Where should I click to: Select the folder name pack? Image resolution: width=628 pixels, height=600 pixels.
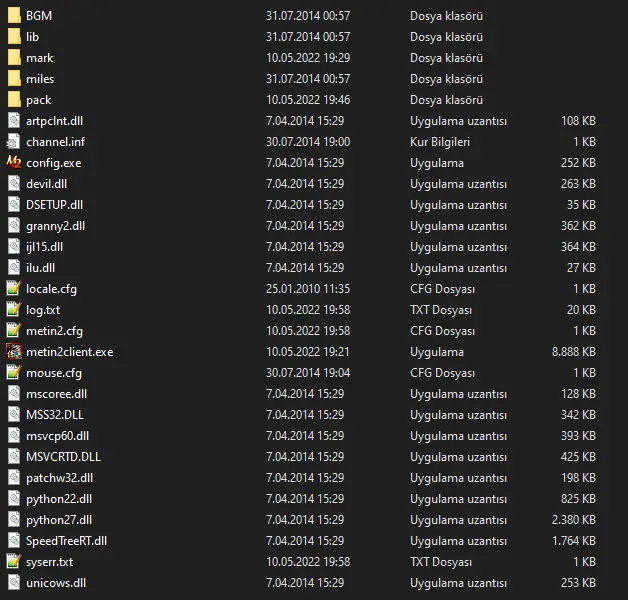point(38,100)
